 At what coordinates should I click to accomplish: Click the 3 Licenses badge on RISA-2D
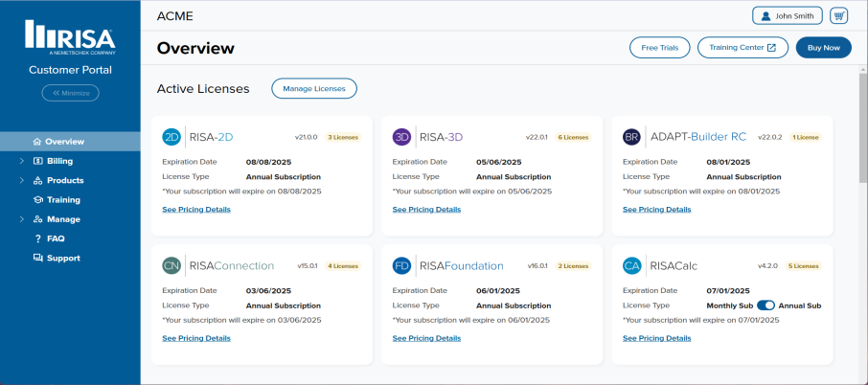point(342,137)
